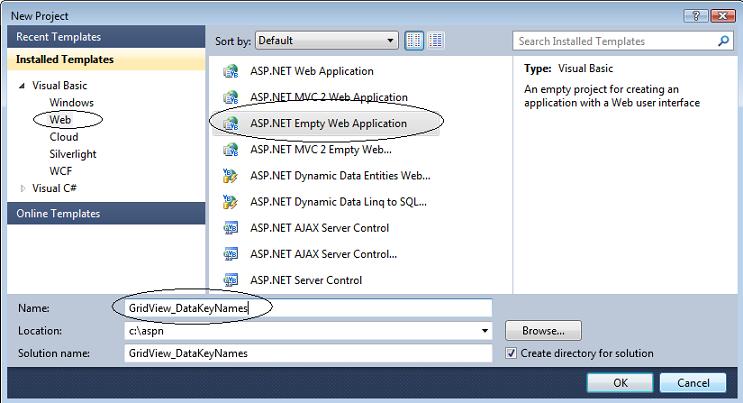The image size is (743, 403).
Task: Select ASP.NET AJAX Server Control text
Action: tap(319, 228)
